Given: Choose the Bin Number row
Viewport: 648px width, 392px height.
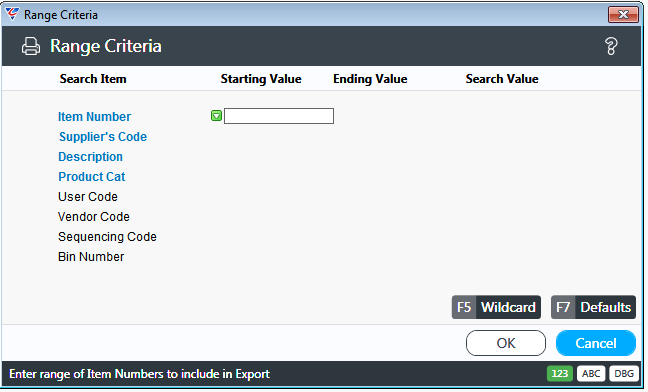Looking at the screenshot, I should pos(91,257).
